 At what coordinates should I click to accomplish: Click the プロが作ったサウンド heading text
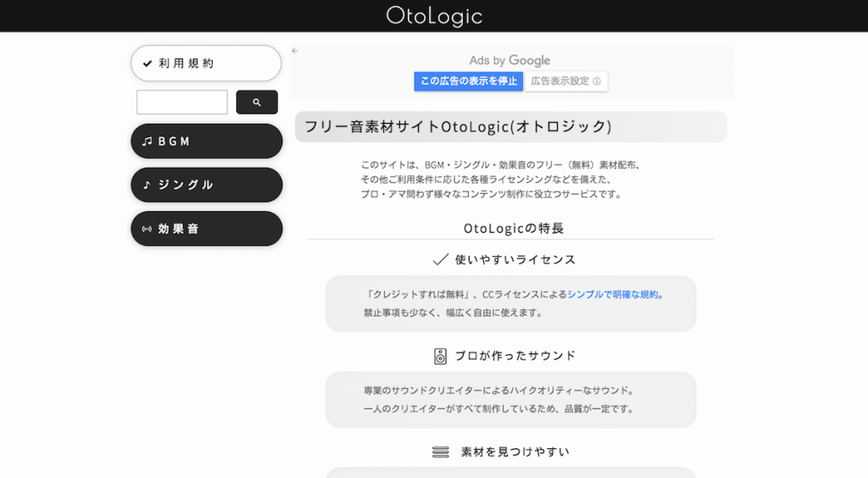pyautogui.click(x=515, y=356)
